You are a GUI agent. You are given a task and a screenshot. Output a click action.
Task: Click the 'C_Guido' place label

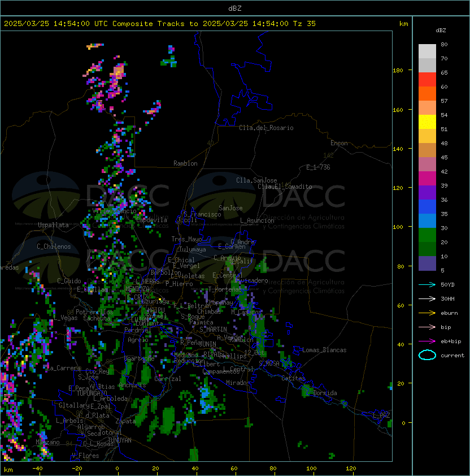69,281
